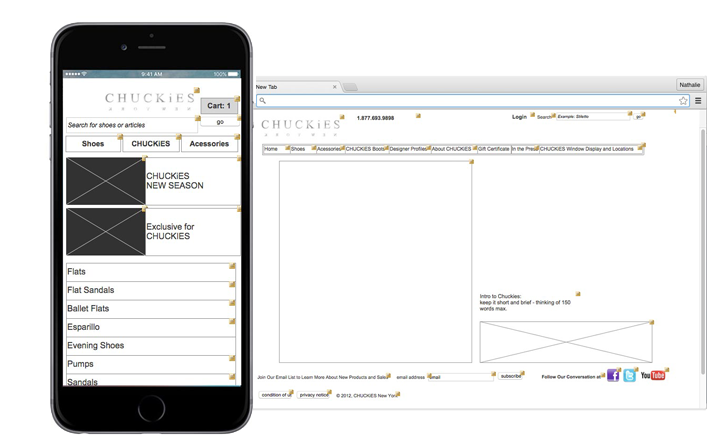Click the Nathalie profile button
724x442 pixels.
point(689,85)
